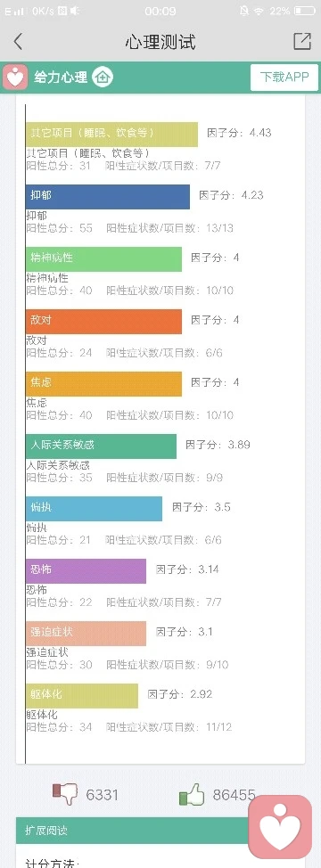The image size is (321, 868).
Task: Open the share icon in the header
Action: (302, 42)
